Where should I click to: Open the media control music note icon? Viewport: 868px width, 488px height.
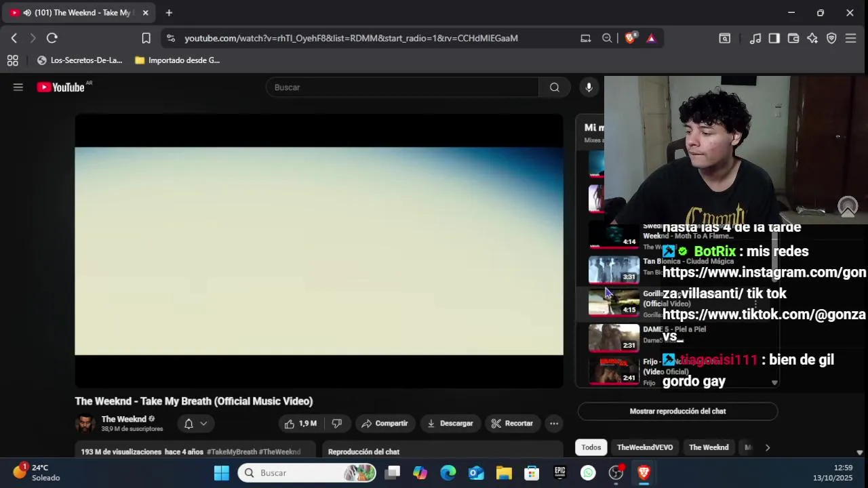[x=755, y=38]
